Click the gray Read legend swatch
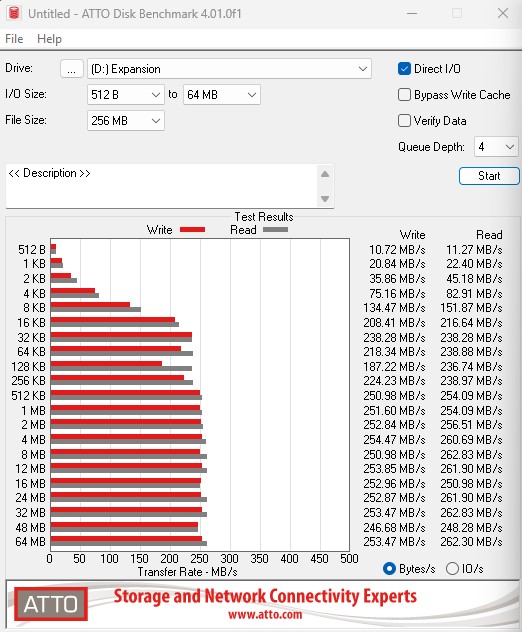Image resolution: width=522 pixels, height=632 pixels. click(x=275, y=230)
